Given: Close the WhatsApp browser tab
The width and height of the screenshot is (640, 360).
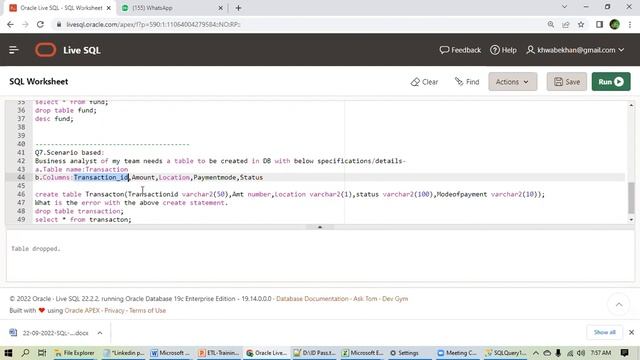Looking at the screenshot, I should 220,8.
